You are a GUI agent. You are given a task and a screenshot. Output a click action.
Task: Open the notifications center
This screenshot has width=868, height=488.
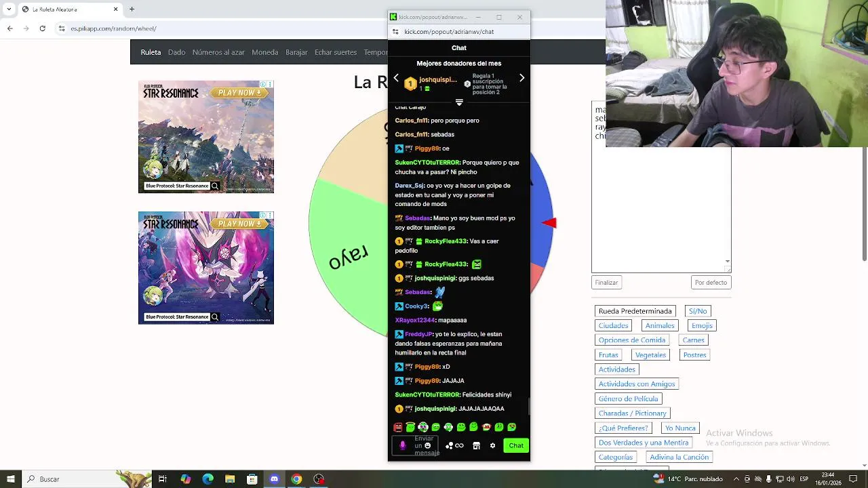click(854, 479)
